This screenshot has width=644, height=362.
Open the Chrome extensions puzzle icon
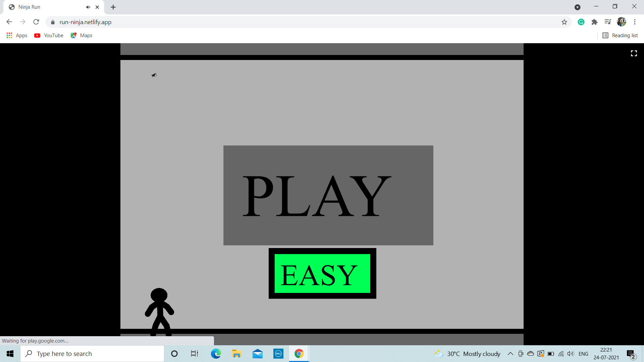point(594,22)
